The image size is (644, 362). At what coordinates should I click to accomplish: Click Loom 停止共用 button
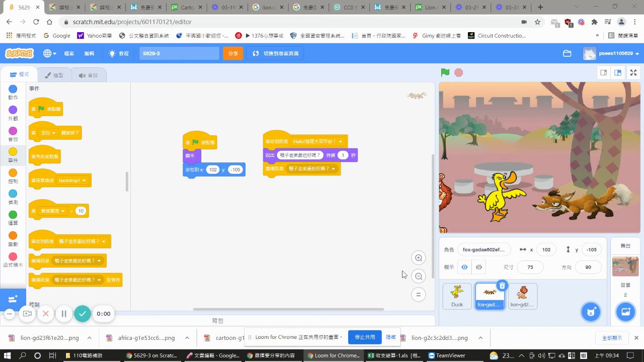(365, 337)
